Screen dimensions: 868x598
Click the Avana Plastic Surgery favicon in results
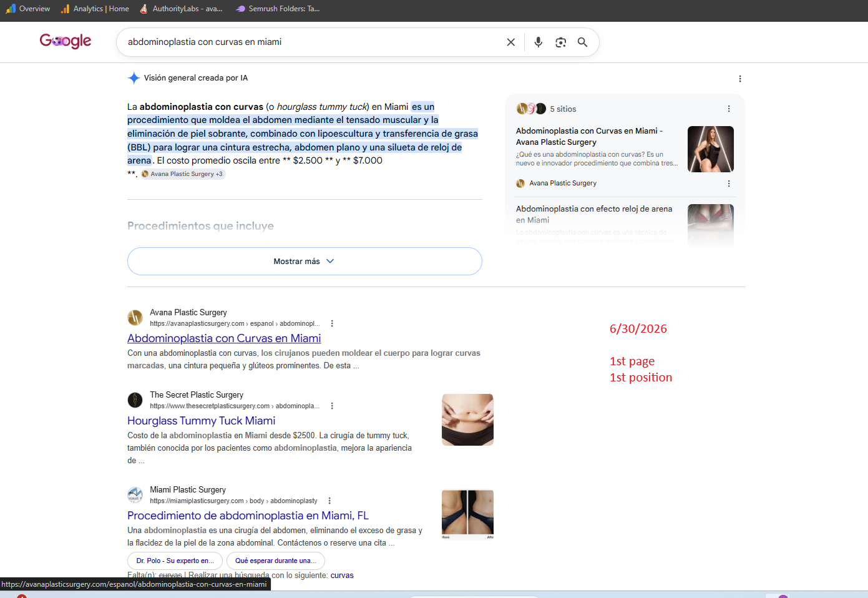click(x=135, y=318)
